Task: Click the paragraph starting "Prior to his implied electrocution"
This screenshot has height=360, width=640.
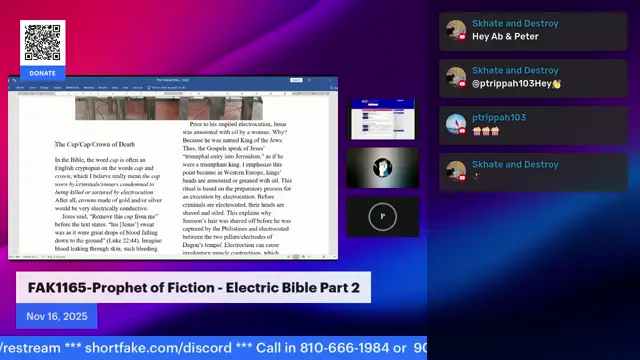Action: pyautogui.click(x=237, y=188)
